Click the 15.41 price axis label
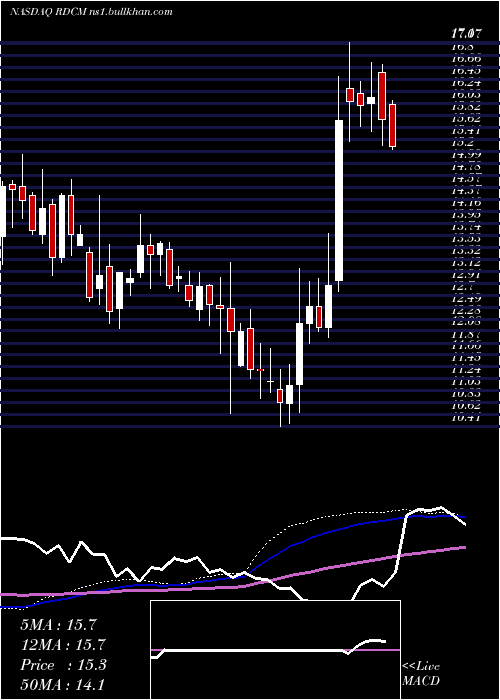Screen dimensions: 500x700 tap(466, 131)
